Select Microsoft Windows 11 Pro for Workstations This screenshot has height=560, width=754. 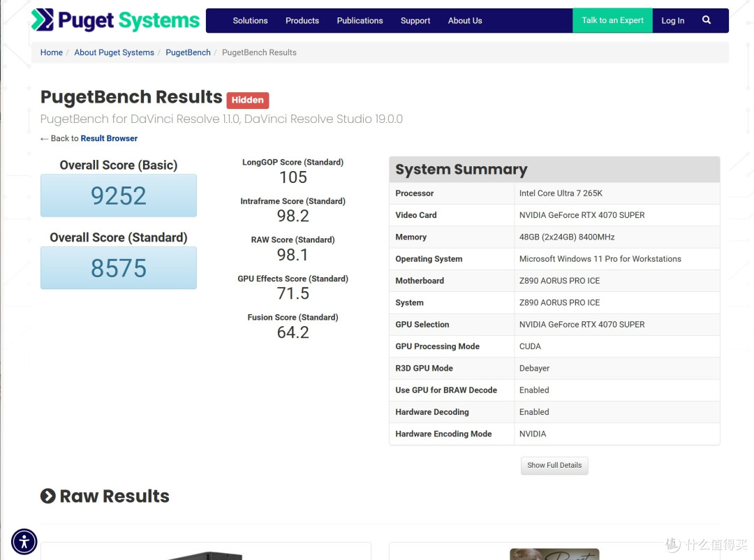(616, 259)
